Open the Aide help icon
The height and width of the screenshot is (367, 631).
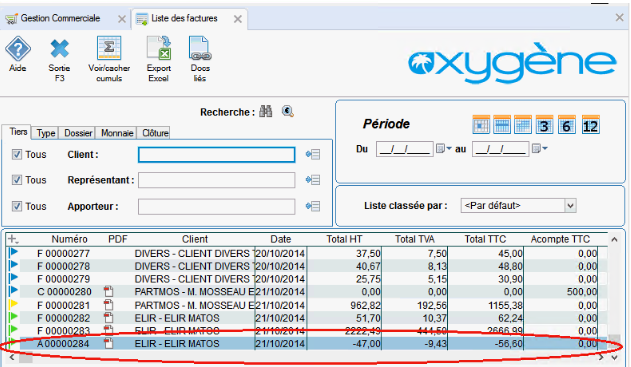coord(18,49)
